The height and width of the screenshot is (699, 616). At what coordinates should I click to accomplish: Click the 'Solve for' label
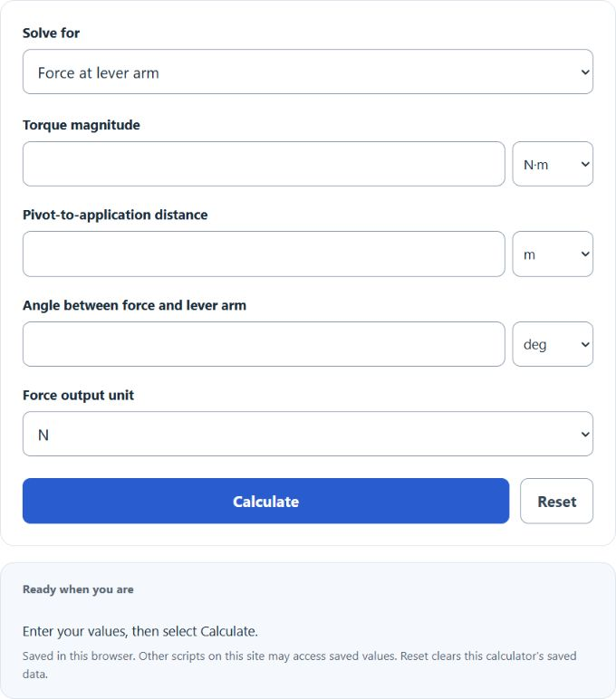click(x=52, y=33)
